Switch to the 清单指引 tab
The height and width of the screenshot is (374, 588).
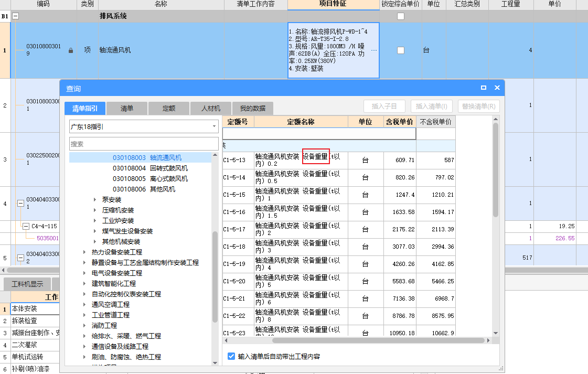pos(85,109)
